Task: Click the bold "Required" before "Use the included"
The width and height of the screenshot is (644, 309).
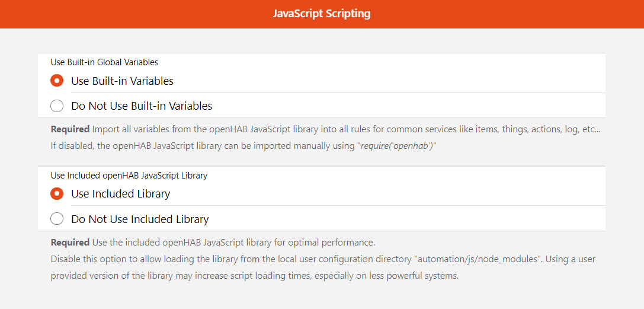Action: click(x=70, y=243)
